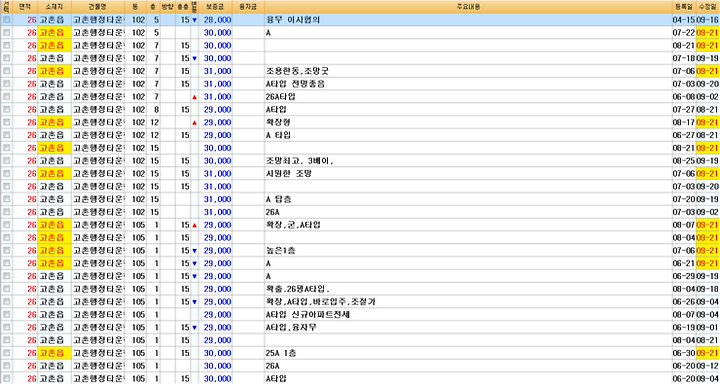
Task: Click the blue down arrow in A타입,융자무 row
Action: pos(194,328)
